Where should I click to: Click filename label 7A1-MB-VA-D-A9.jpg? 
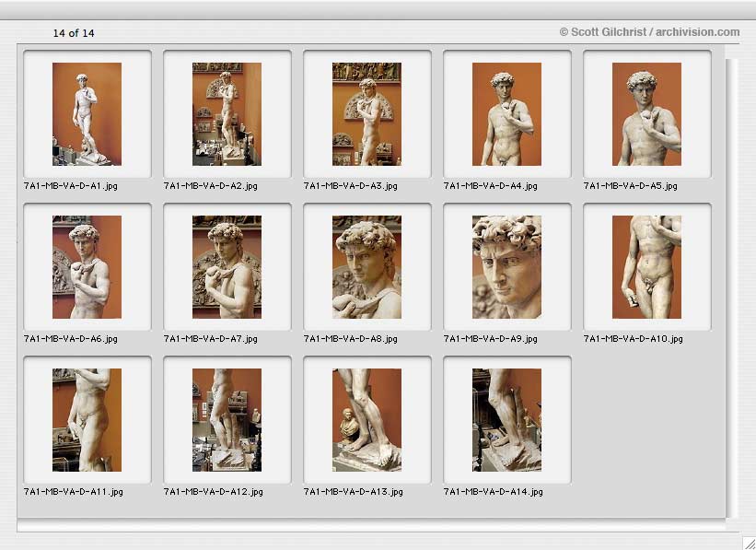(x=490, y=339)
